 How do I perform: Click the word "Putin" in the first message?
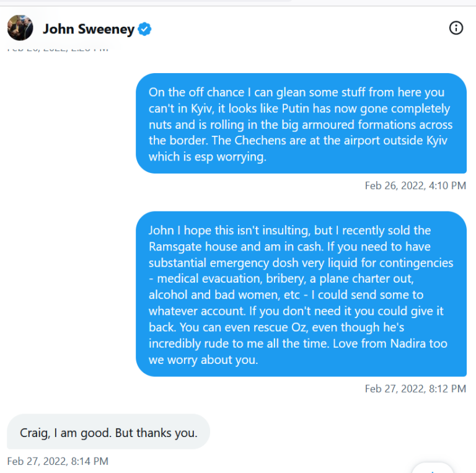tap(297, 108)
